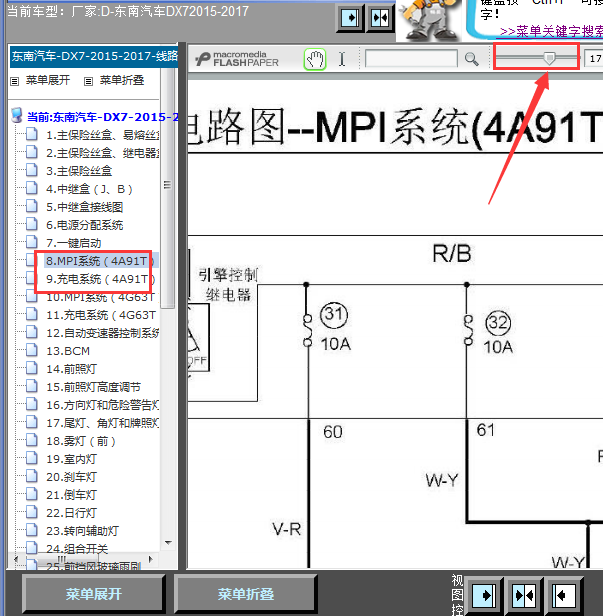Click list icon beside 菜单展开 link
The image size is (603, 616).
15,81
